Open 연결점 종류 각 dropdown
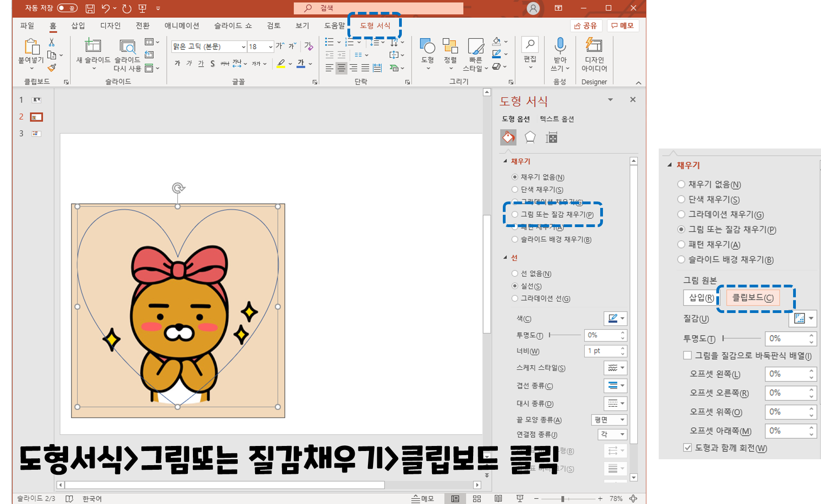The width and height of the screenshot is (821, 504). [613, 434]
